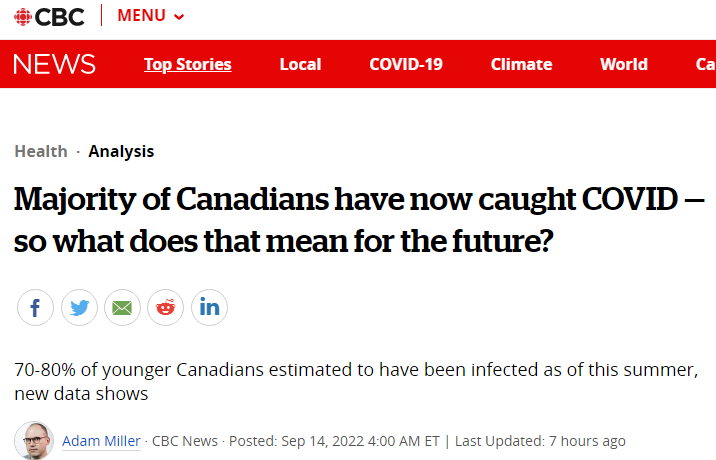
Task: Click Adam Miller's author photo
Action: (34, 440)
